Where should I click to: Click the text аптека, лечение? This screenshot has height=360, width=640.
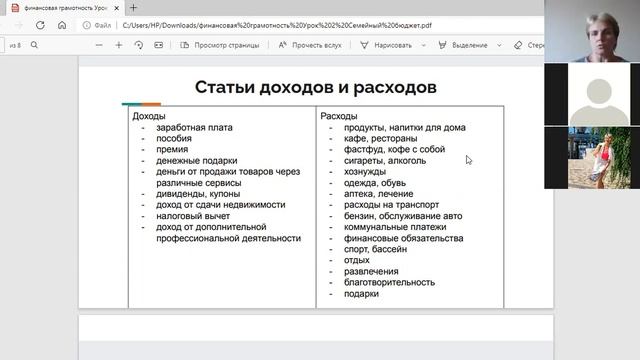(x=378, y=194)
